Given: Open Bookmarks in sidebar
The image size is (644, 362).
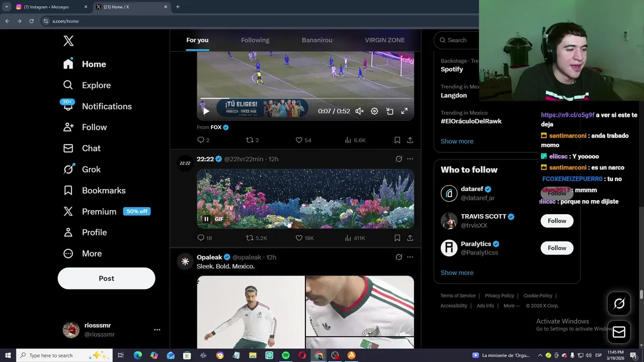Looking at the screenshot, I should click(x=94, y=191).
